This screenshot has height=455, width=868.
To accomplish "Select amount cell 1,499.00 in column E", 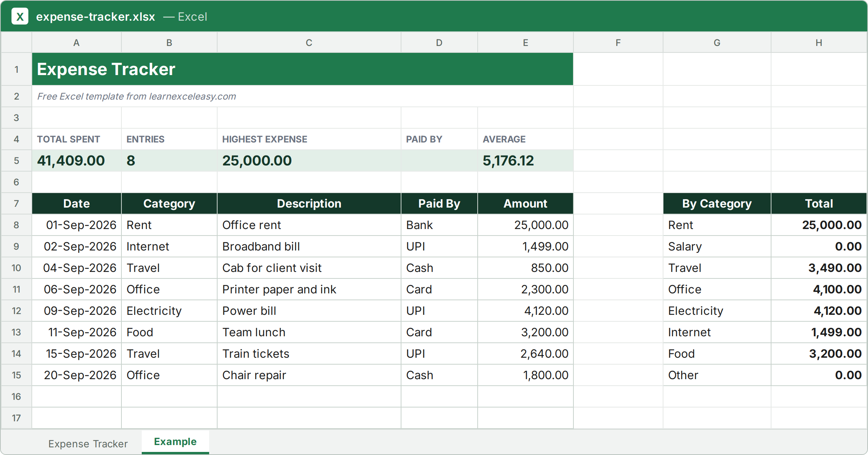I will (x=526, y=246).
